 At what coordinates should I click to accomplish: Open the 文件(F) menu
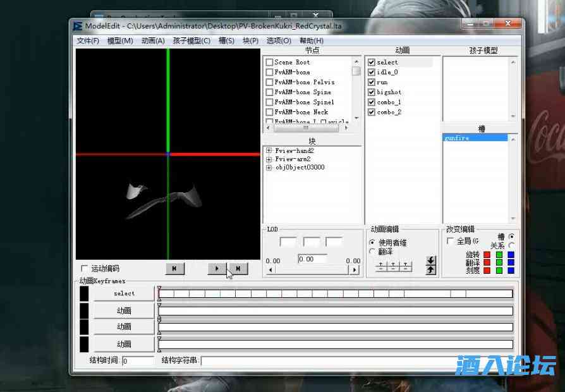pyautogui.click(x=88, y=40)
